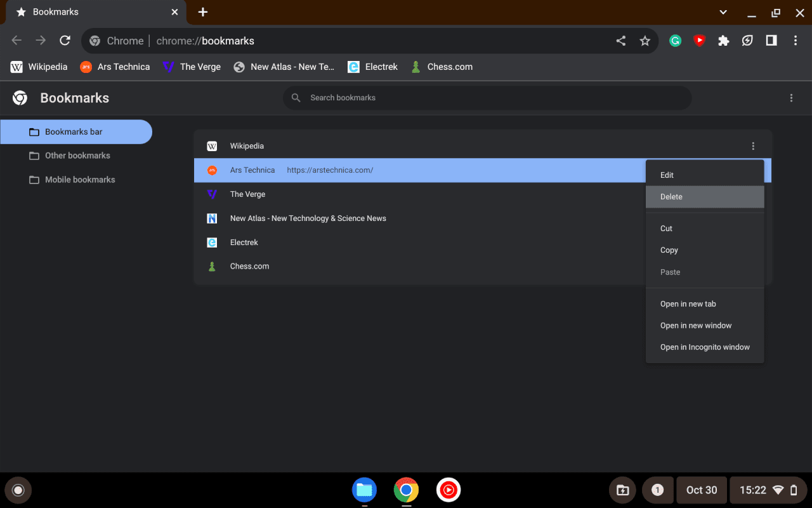Click the share icon in the address bar
The width and height of the screenshot is (812, 508).
pyautogui.click(x=621, y=41)
